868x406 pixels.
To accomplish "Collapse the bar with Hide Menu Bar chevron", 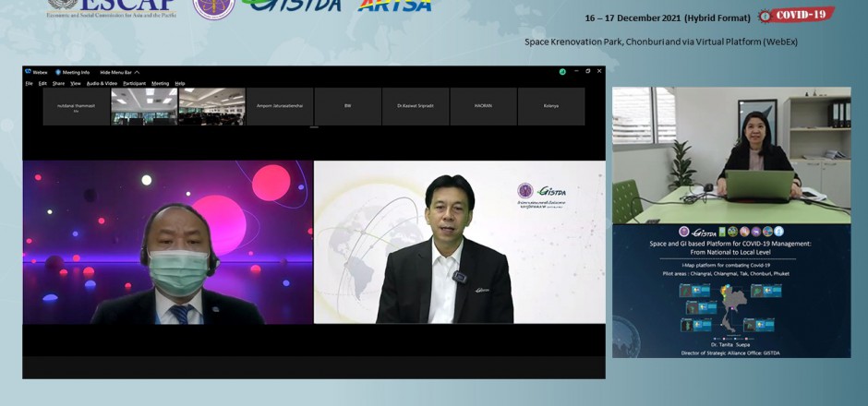I will [x=137, y=72].
